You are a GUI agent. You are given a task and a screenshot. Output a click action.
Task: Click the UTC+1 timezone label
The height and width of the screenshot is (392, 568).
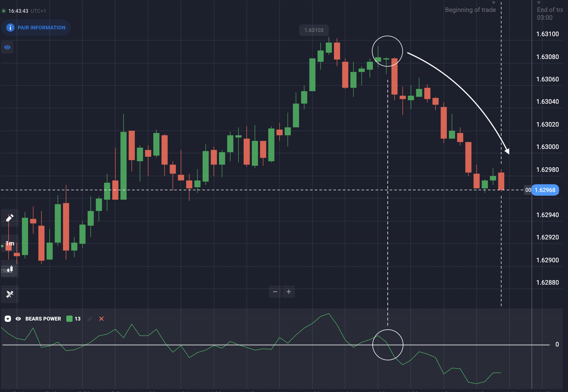(38, 11)
